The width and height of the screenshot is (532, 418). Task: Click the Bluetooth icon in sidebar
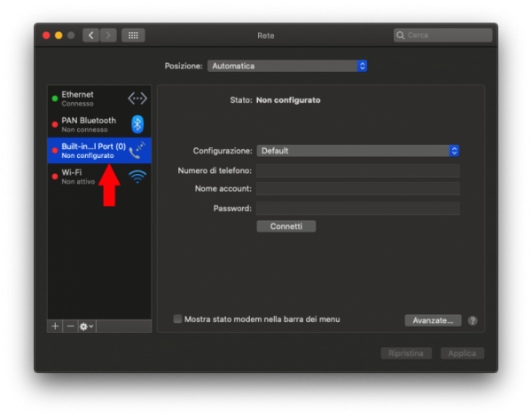point(137,124)
